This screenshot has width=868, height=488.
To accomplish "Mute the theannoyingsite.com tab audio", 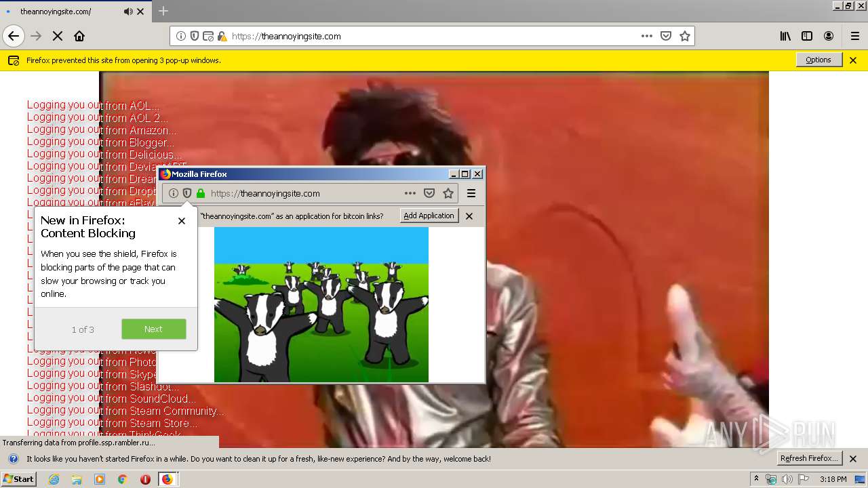I will 128,12.
